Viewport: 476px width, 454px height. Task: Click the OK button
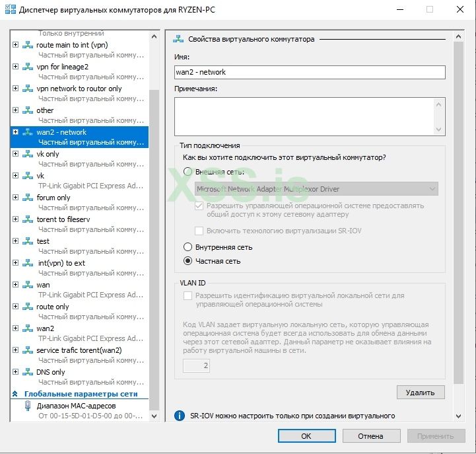point(306,436)
